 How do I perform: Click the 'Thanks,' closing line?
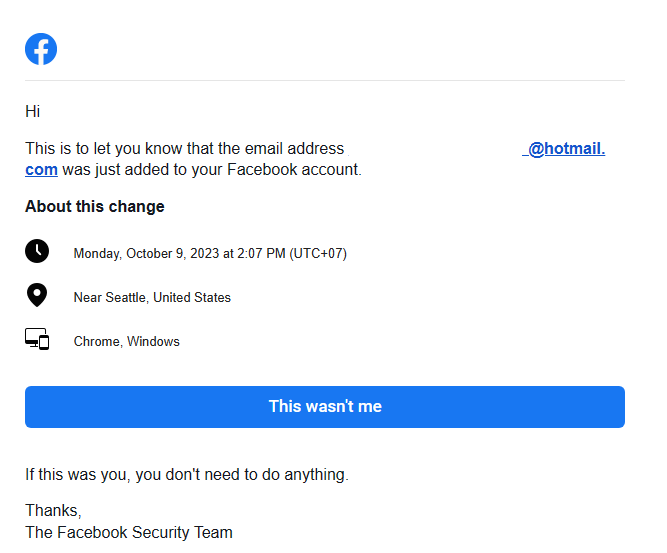coord(53,510)
